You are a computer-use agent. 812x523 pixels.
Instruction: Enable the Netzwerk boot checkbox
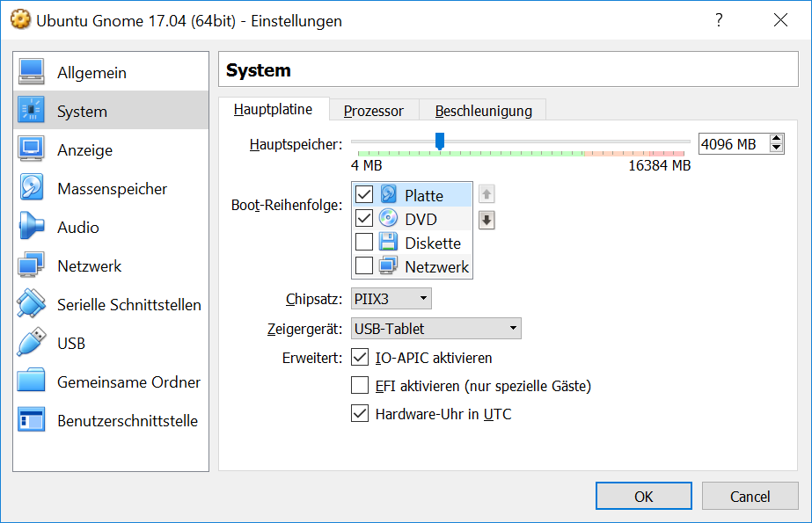click(364, 265)
